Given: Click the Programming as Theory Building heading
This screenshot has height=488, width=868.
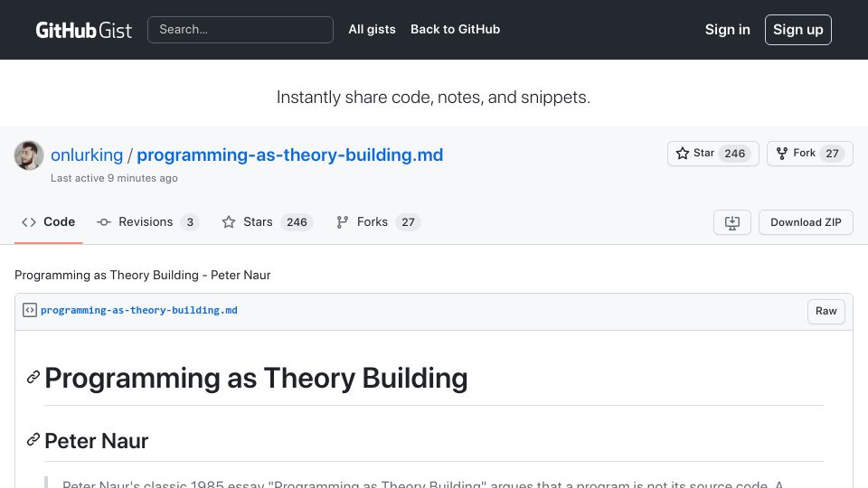Looking at the screenshot, I should click(x=256, y=379).
